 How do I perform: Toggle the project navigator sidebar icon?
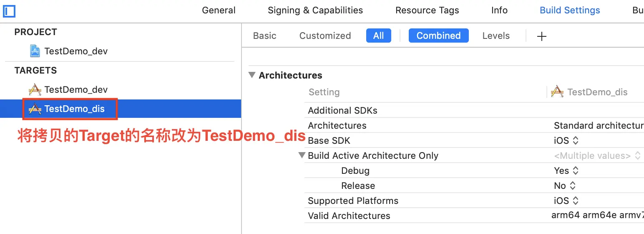[9, 11]
